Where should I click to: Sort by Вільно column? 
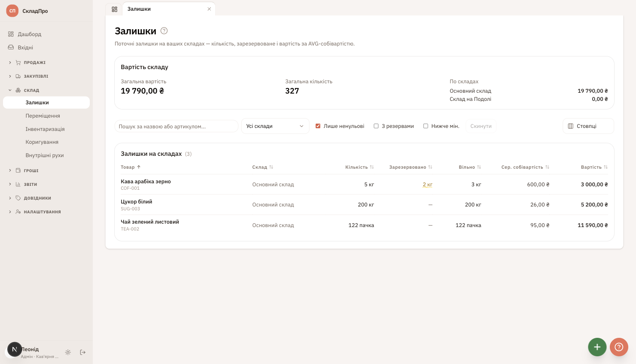click(470, 167)
